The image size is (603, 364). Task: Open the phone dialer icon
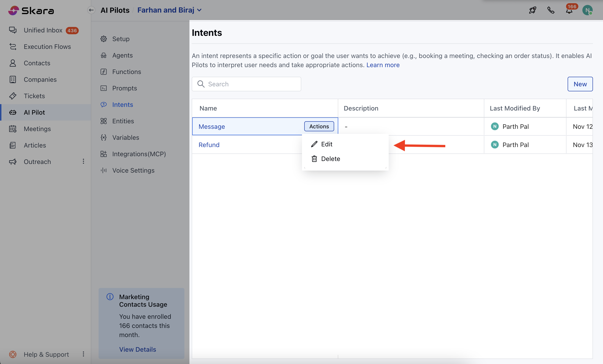click(x=551, y=10)
